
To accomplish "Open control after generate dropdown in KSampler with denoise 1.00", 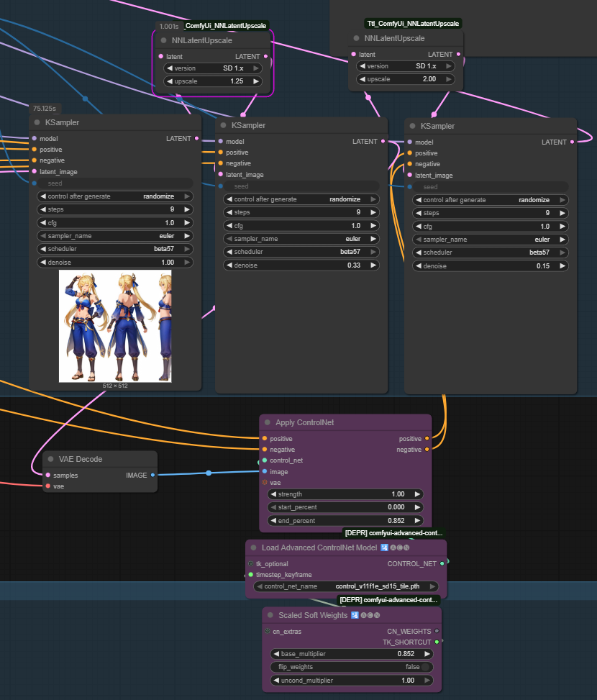I will tap(114, 196).
